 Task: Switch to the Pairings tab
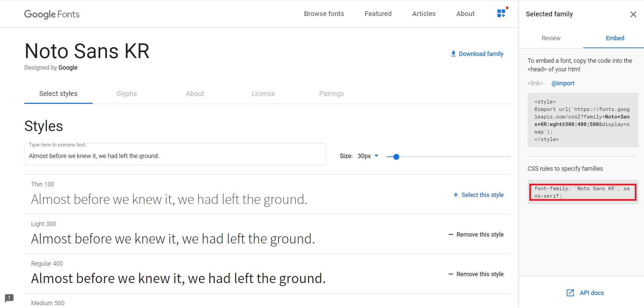coord(332,94)
